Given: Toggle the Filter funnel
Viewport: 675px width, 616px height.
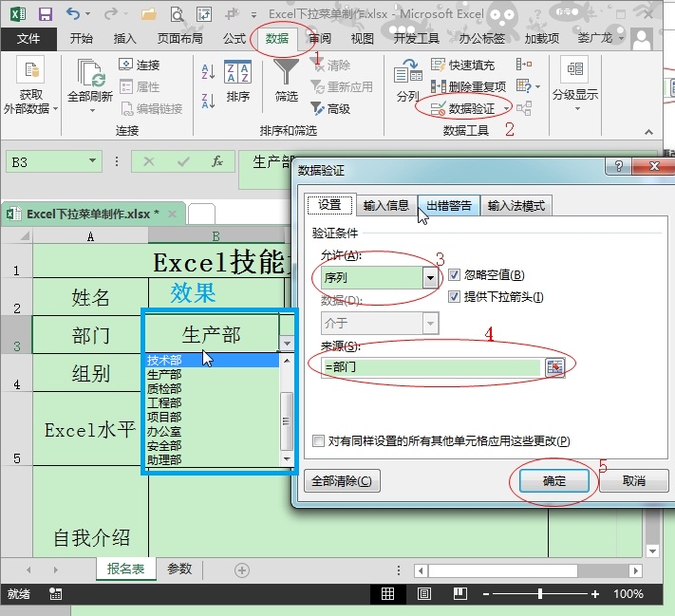Looking at the screenshot, I should coord(286,71).
